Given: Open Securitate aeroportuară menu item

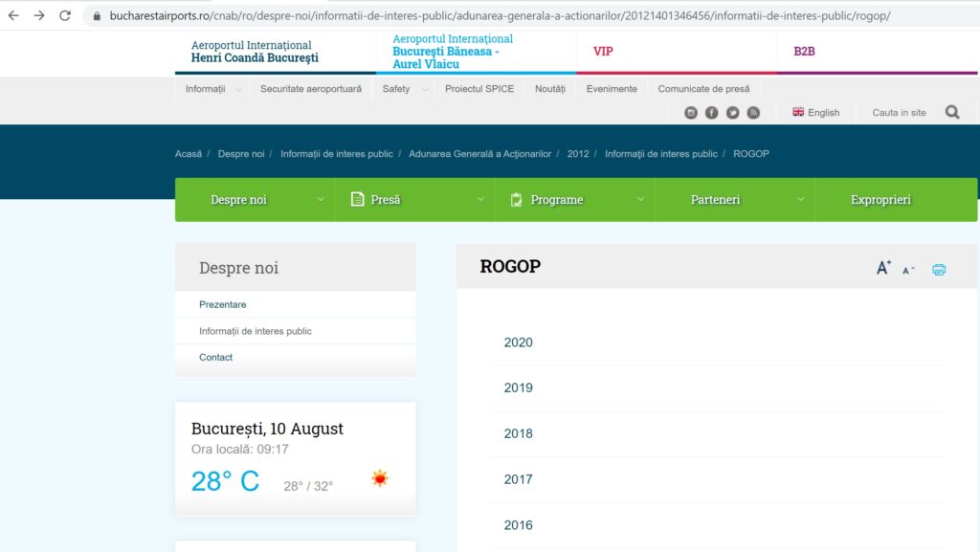Looking at the screenshot, I should click(x=311, y=89).
